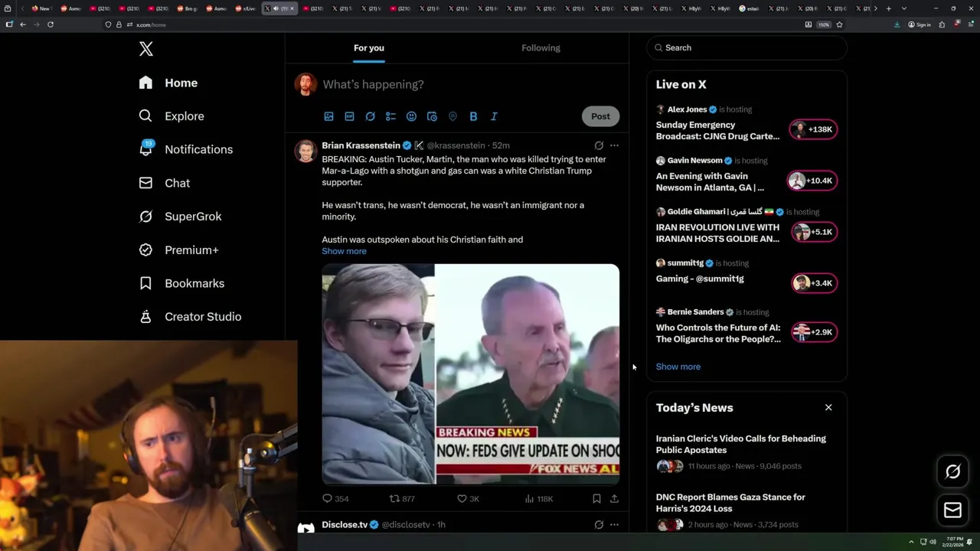The height and width of the screenshot is (551, 980).
Task: Click the browser back arrow
Action: (x=23, y=24)
